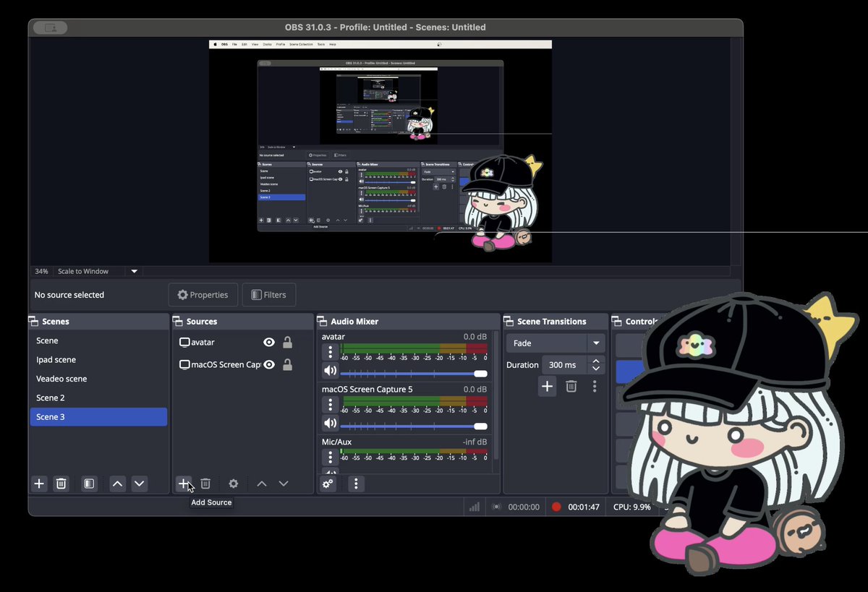Select the avatar source row
This screenshot has width=868, height=592.
(x=242, y=343)
